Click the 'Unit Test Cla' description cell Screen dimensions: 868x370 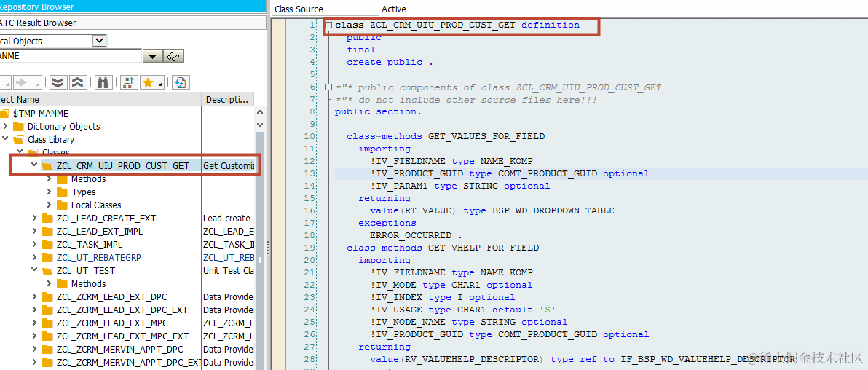228,271
